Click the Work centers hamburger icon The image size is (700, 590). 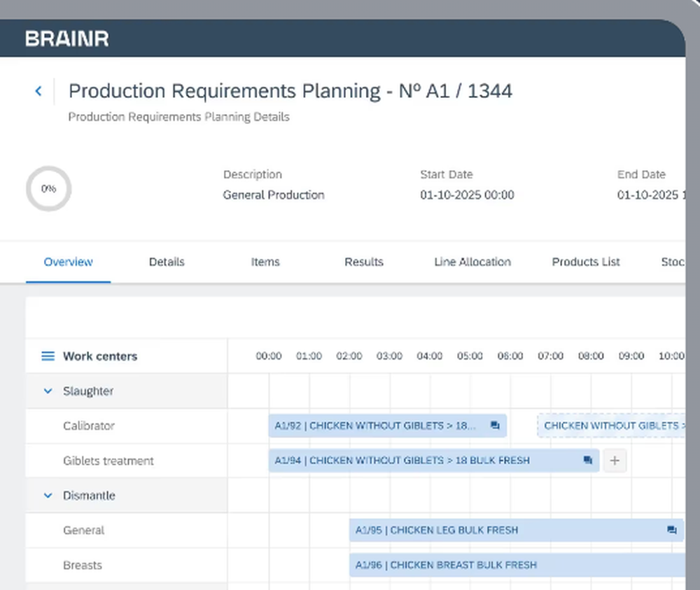pyautogui.click(x=47, y=356)
